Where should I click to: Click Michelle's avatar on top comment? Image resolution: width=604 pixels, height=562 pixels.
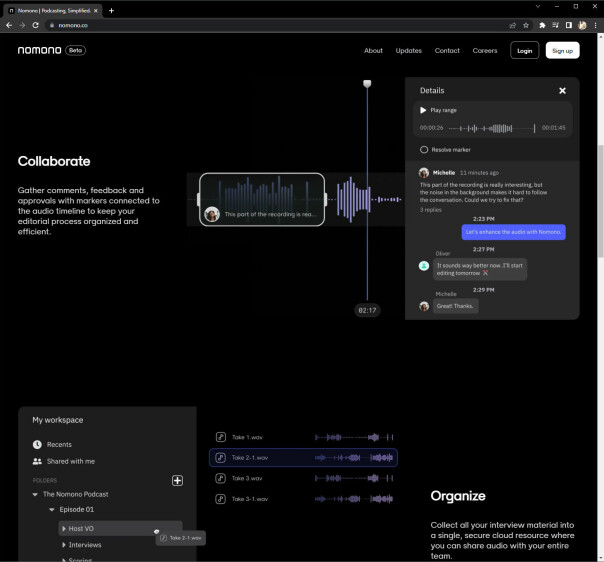coord(424,173)
